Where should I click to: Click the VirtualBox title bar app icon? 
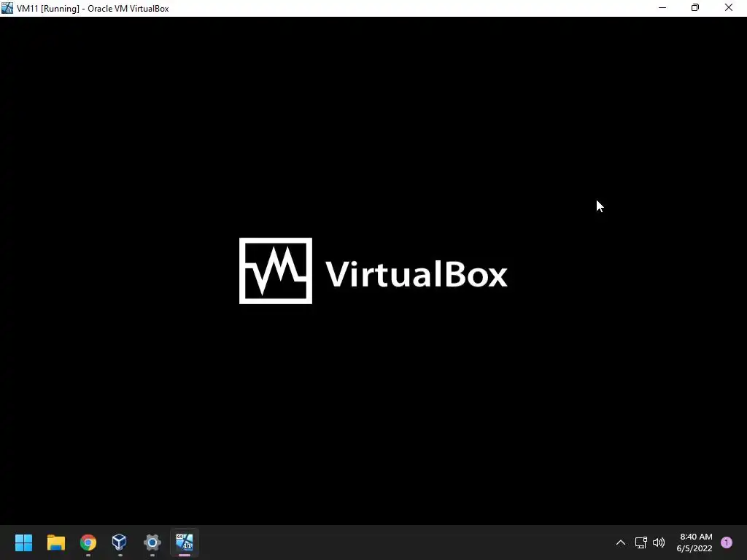7,8
